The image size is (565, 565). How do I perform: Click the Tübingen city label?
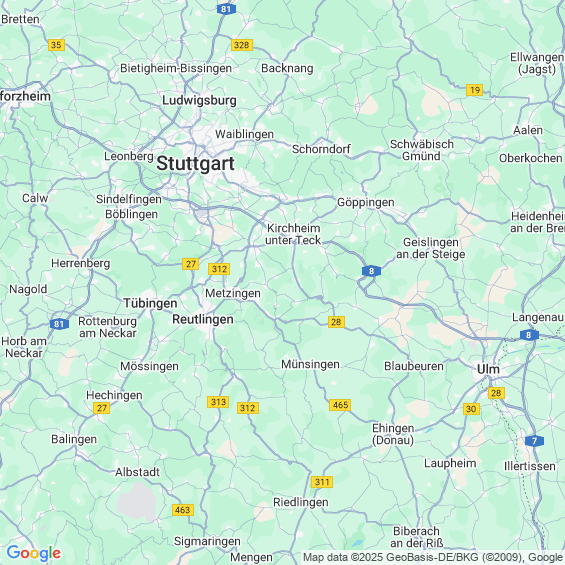point(150,303)
